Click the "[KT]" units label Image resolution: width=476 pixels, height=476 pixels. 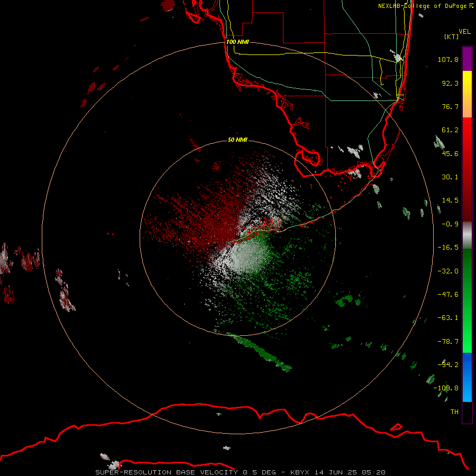click(x=451, y=36)
